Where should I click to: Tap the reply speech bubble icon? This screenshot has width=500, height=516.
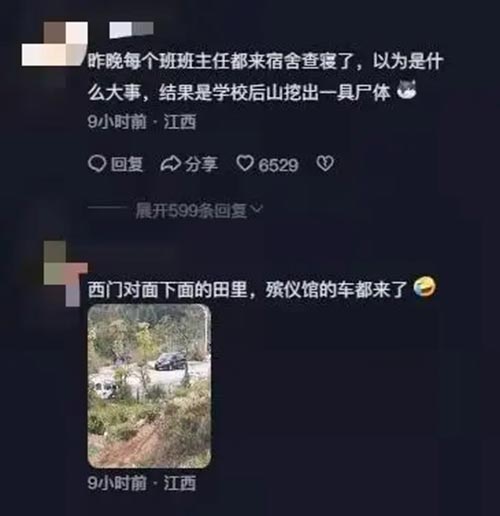pyautogui.click(x=97, y=164)
